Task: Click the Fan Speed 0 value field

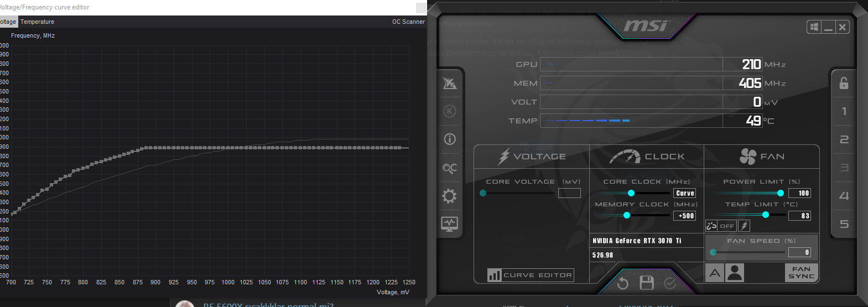Action: pyautogui.click(x=800, y=252)
